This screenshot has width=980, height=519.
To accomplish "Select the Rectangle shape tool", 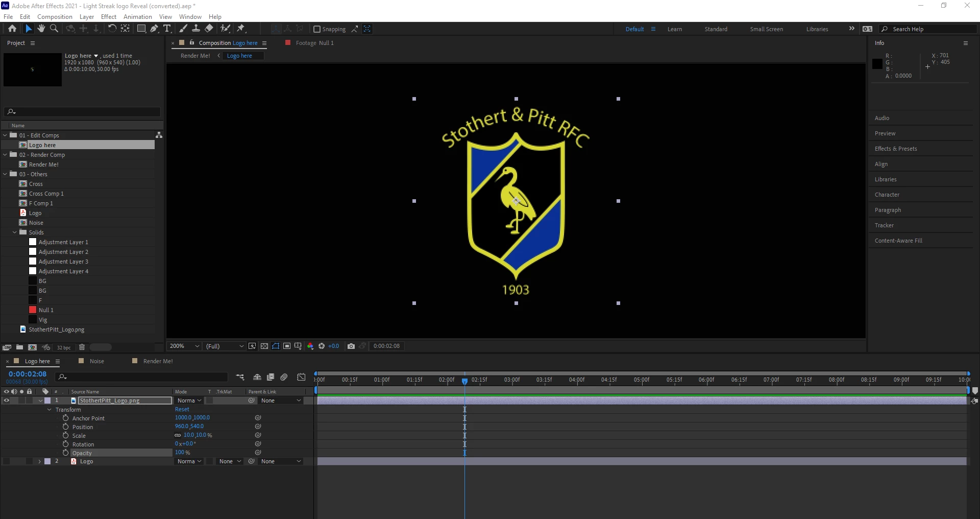I will click(x=141, y=29).
